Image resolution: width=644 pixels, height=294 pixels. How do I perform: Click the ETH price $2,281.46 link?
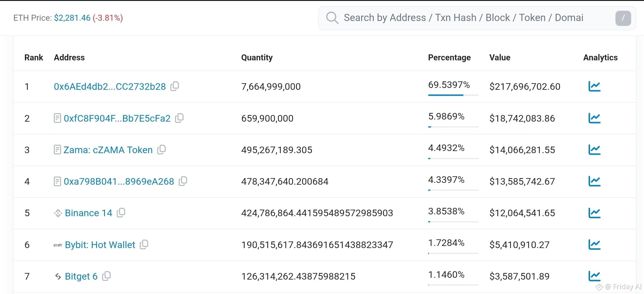click(x=72, y=18)
